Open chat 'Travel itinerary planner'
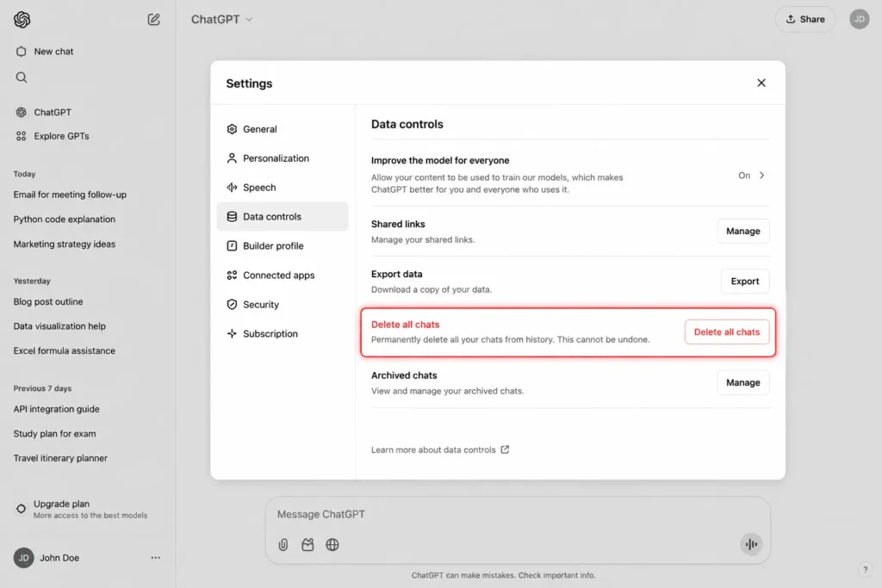This screenshot has width=882, height=588. (60, 458)
